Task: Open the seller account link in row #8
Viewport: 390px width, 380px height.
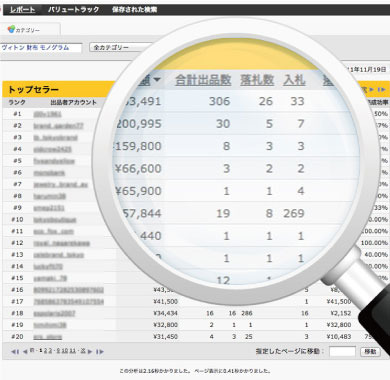Action: tap(49, 196)
